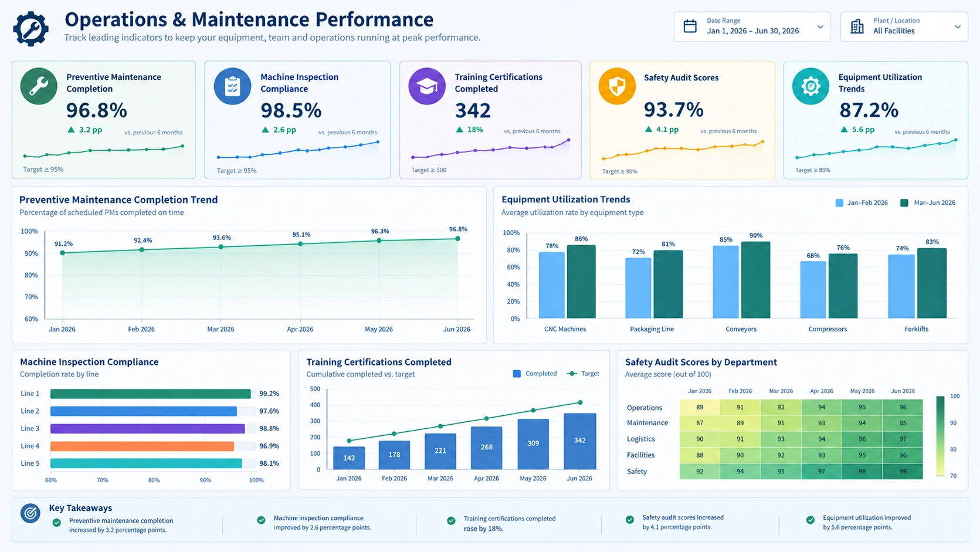The width and height of the screenshot is (980, 552).
Task: Click the Packaging Line 81% bar
Action: [668, 285]
